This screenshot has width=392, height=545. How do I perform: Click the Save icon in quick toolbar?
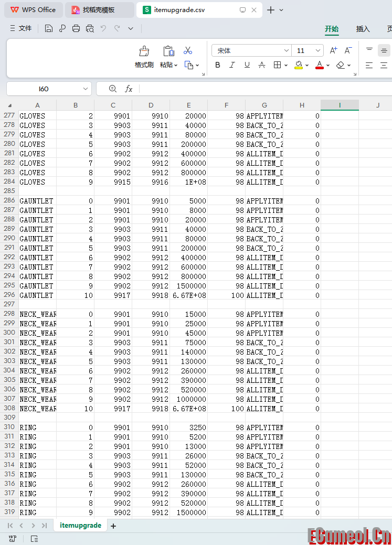(x=49, y=29)
